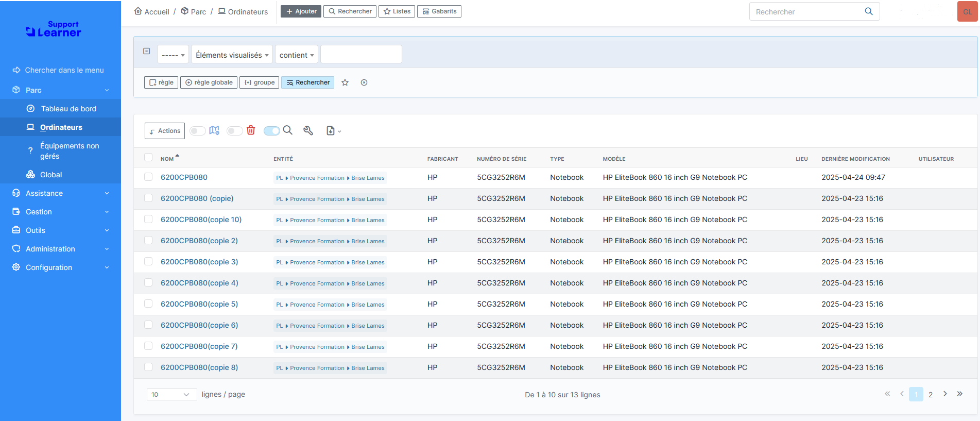Click the magnifier icon in the list toolbar
Image resolution: width=980 pixels, height=421 pixels.
pyautogui.click(x=288, y=130)
